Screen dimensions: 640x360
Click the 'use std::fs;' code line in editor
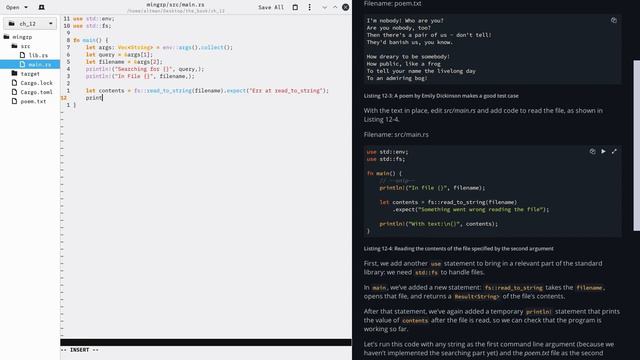(92, 26)
